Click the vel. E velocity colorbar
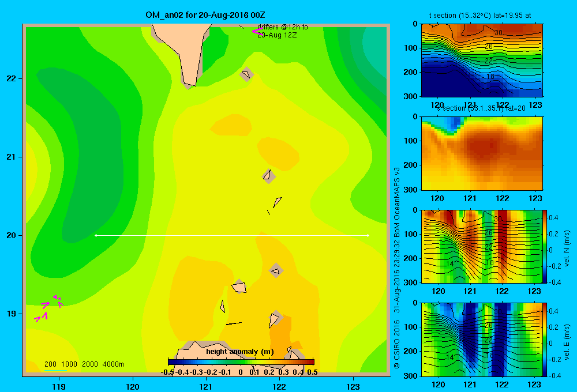 545,340
